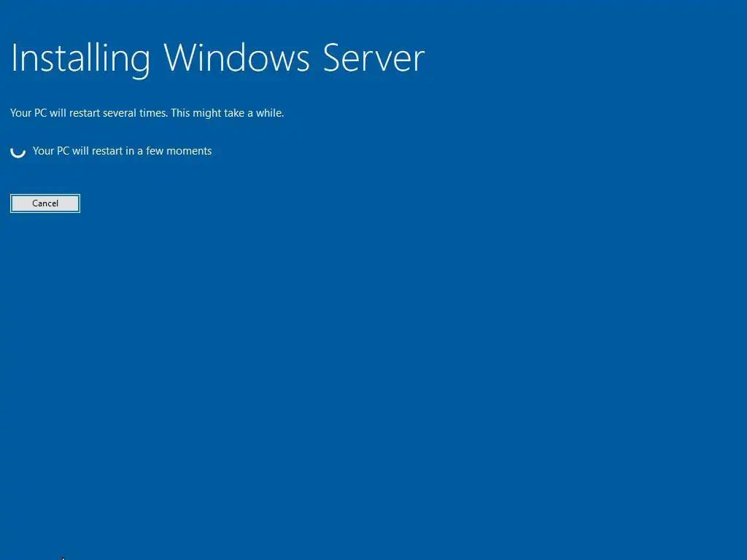Click the 'Your PC' words starting the subtitle

pos(28,113)
